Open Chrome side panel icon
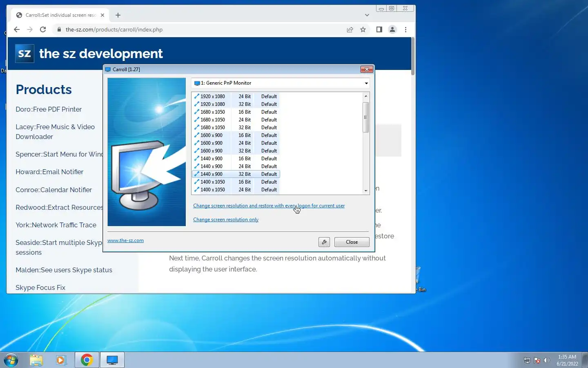The height and width of the screenshot is (368, 588). click(x=379, y=29)
